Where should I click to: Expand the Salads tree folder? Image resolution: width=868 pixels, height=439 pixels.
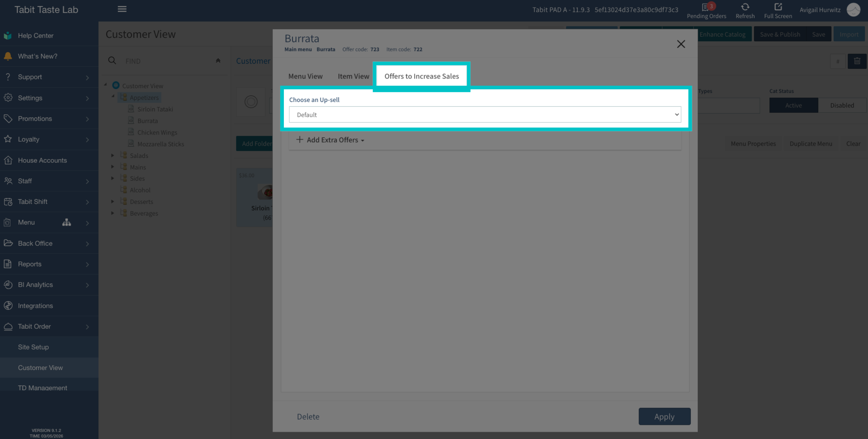(x=112, y=155)
